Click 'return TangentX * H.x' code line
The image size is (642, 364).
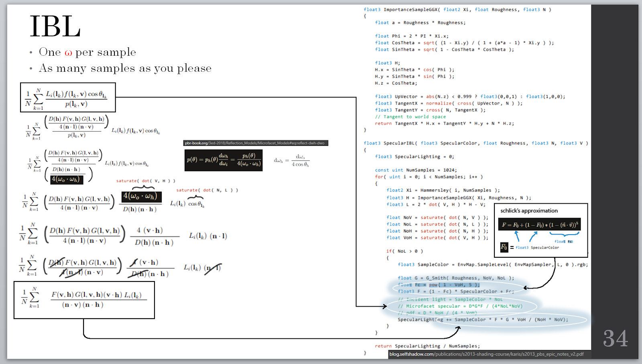tap(445, 123)
